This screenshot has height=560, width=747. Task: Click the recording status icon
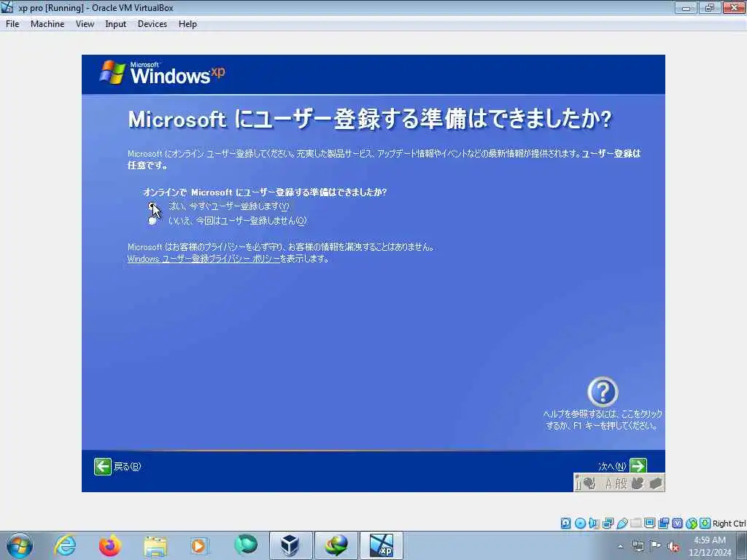pyautogui.click(x=663, y=524)
